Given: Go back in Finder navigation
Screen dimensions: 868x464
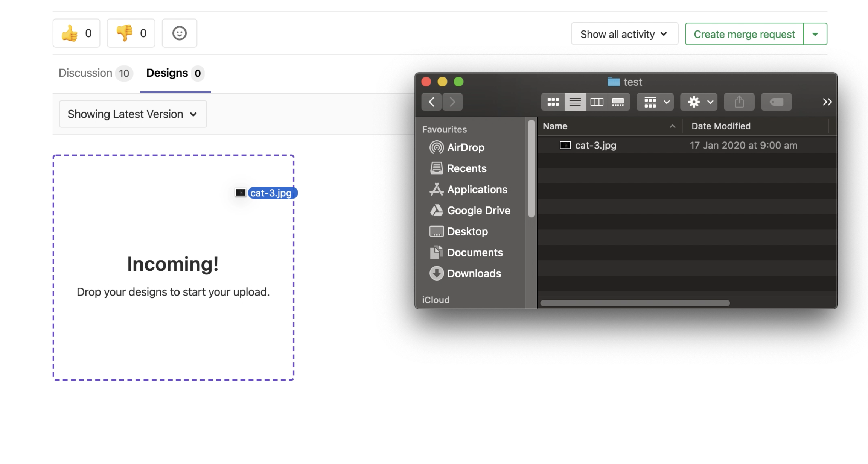Looking at the screenshot, I should coord(431,102).
